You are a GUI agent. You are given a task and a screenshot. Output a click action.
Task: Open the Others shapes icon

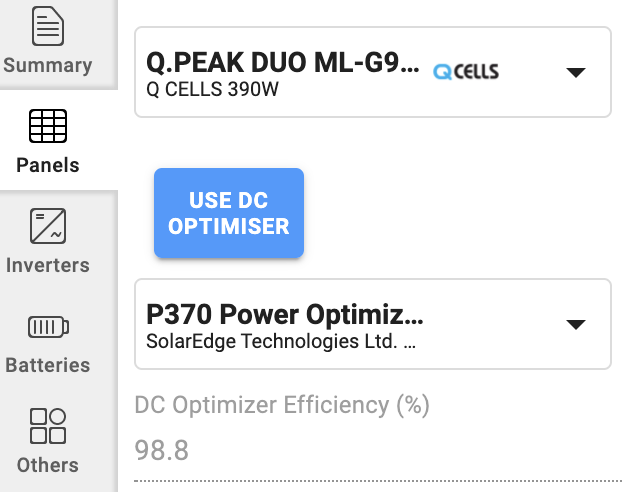coord(48,426)
